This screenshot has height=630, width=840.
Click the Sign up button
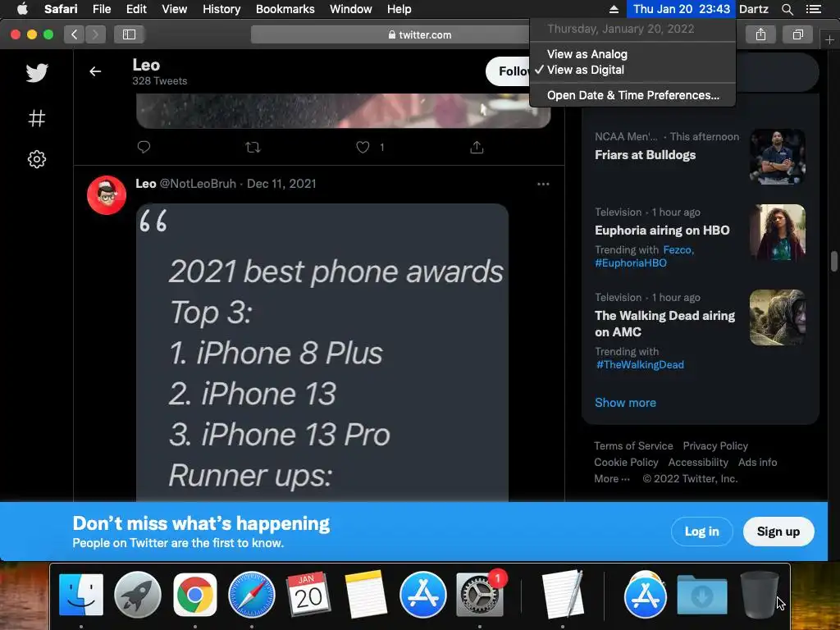[778, 532]
